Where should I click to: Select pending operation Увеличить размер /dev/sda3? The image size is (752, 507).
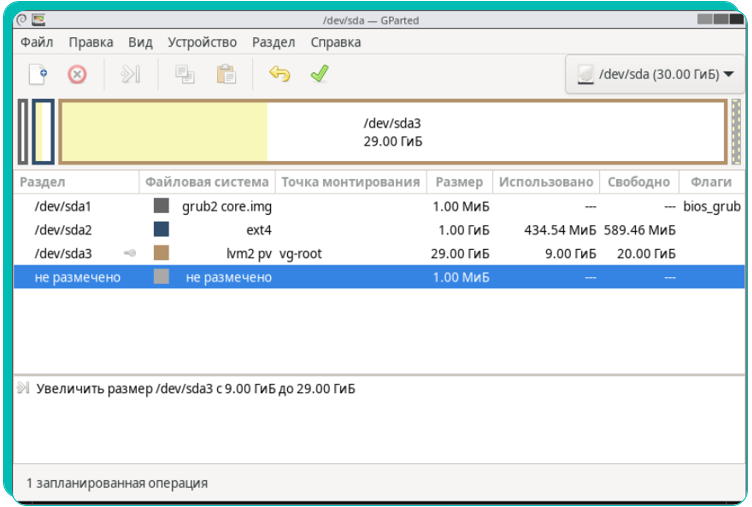(196, 389)
